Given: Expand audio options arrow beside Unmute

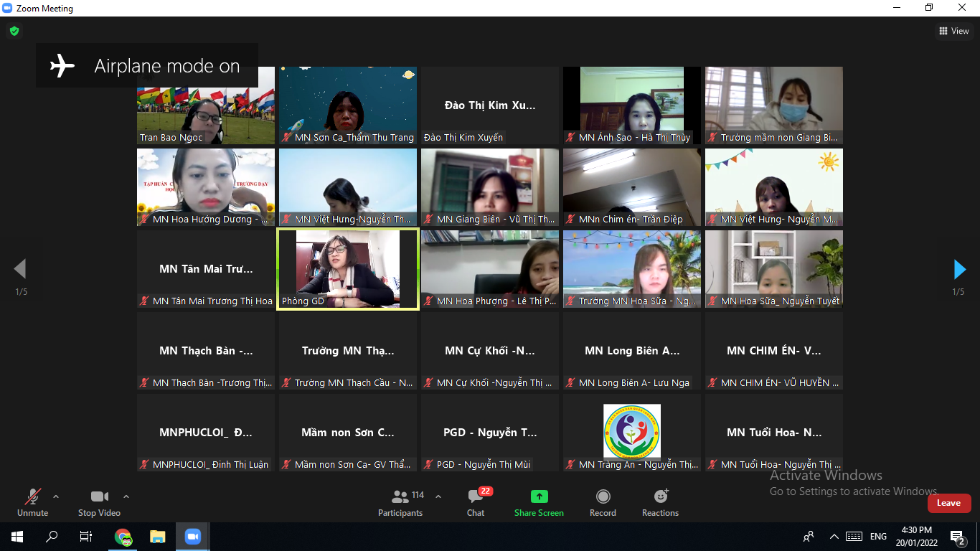Looking at the screenshot, I should click(56, 496).
